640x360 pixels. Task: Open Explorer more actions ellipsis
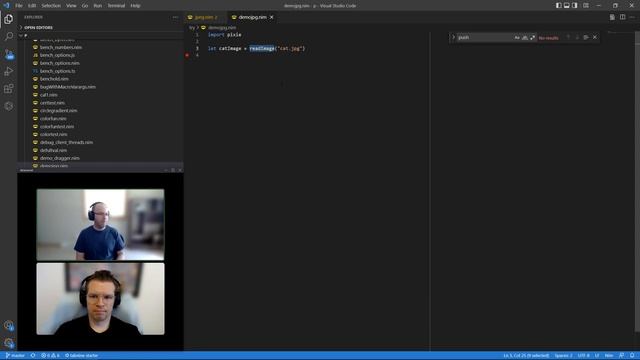(x=175, y=17)
